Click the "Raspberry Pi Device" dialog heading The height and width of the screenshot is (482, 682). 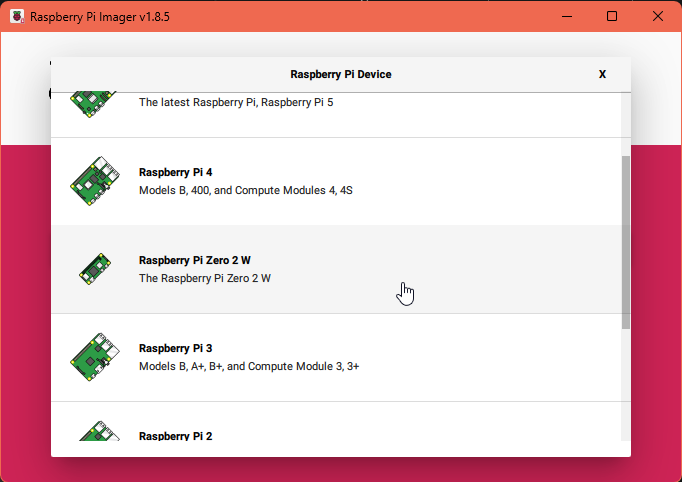click(341, 74)
